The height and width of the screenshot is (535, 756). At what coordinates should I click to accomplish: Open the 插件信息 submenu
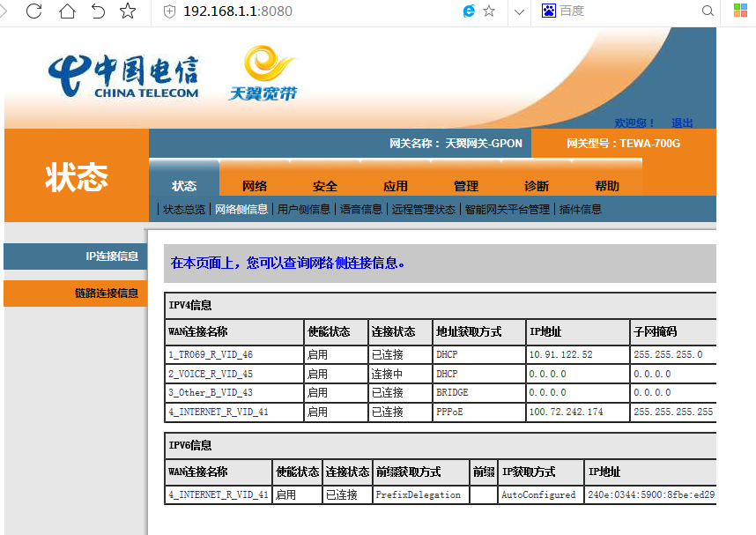point(580,210)
